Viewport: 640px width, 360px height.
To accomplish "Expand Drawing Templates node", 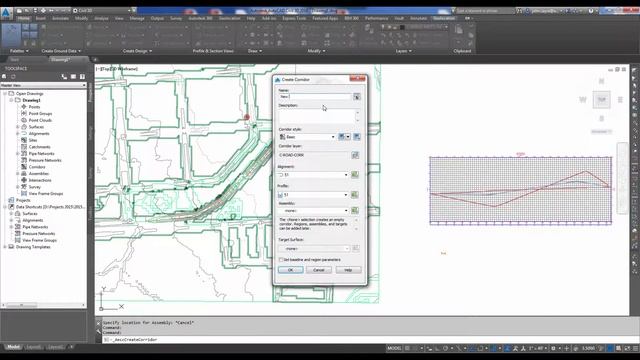I will point(5,247).
